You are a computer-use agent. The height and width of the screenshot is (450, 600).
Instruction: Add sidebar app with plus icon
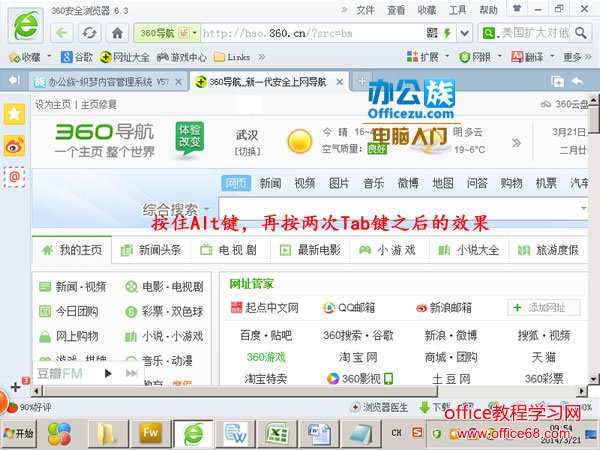pyautogui.click(x=15, y=387)
